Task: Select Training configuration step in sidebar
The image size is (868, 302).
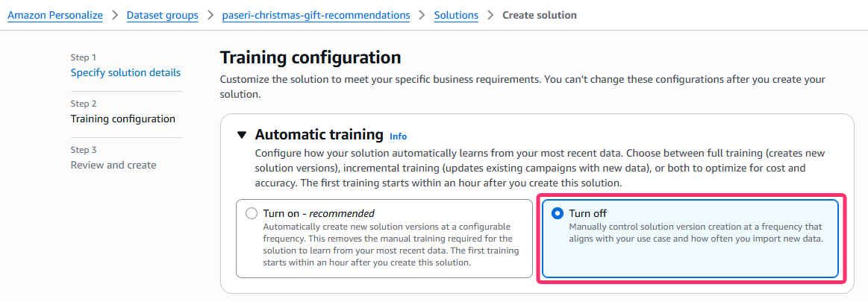Action: click(123, 119)
